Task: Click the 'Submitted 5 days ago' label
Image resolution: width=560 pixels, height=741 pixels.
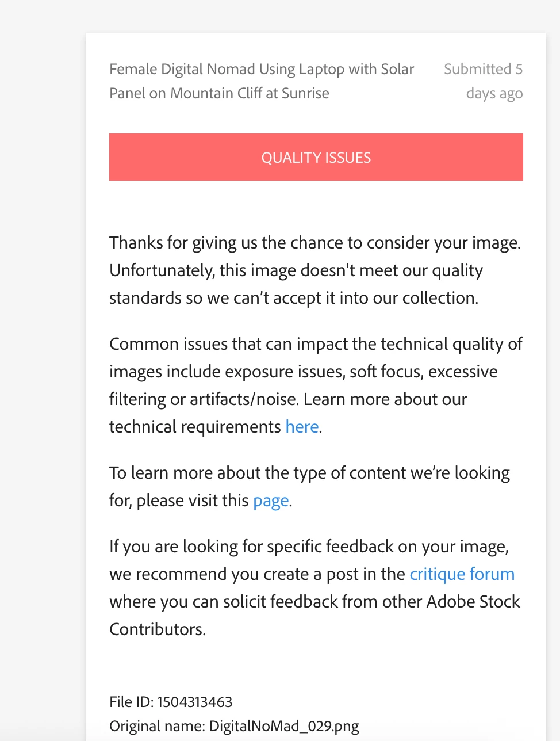Action: 483,81
